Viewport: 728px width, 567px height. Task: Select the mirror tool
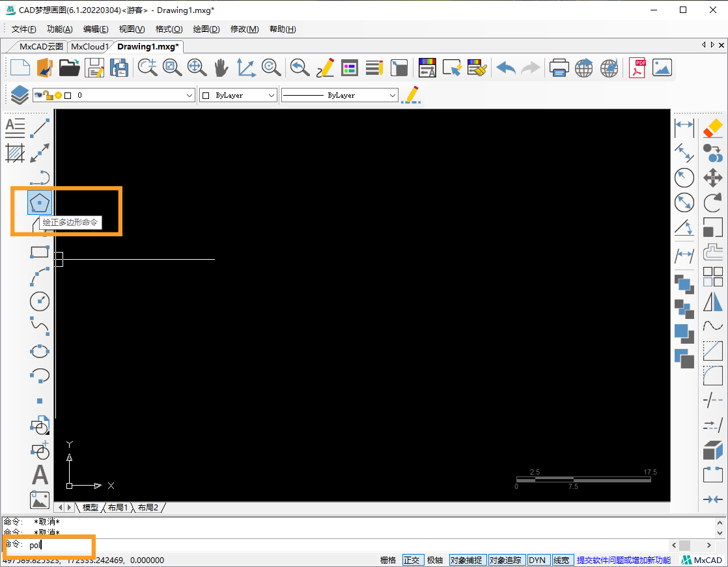(x=712, y=301)
